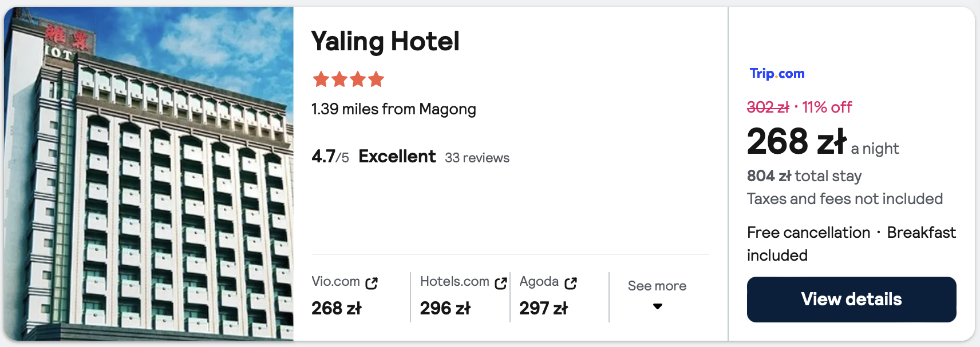Click the four-star rating icons
This screenshot has height=347, width=980.
pyautogui.click(x=348, y=79)
